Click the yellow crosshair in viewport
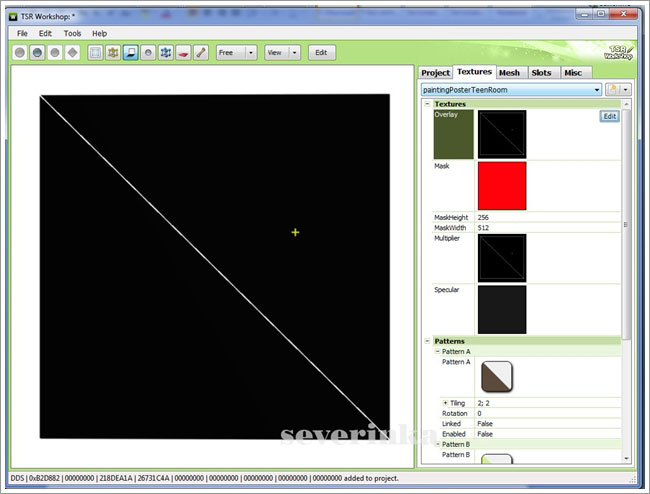Screen dimensions: 650x494 pos(295,232)
